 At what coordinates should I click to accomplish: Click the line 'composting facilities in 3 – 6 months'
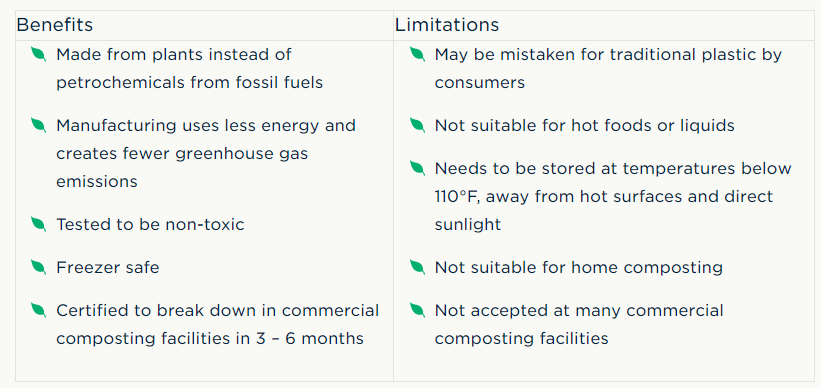click(x=210, y=339)
